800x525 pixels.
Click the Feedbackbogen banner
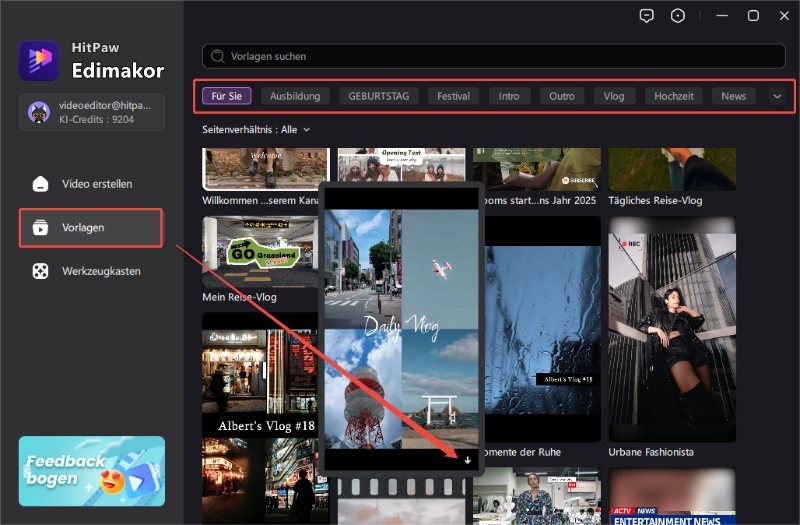pyautogui.click(x=91, y=470)
